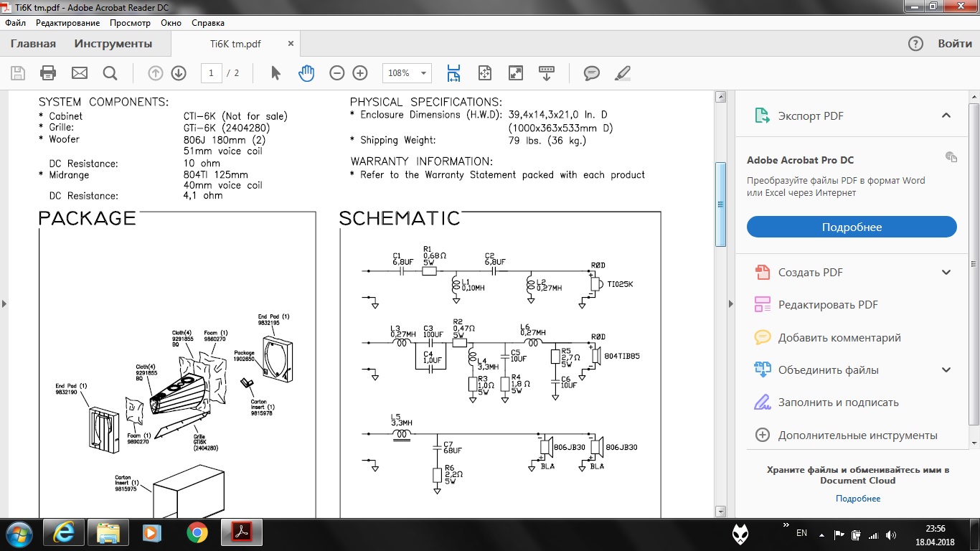Screen dimensions: 980x551
Task: Click the EN language indicator
Action: [801, 533]
